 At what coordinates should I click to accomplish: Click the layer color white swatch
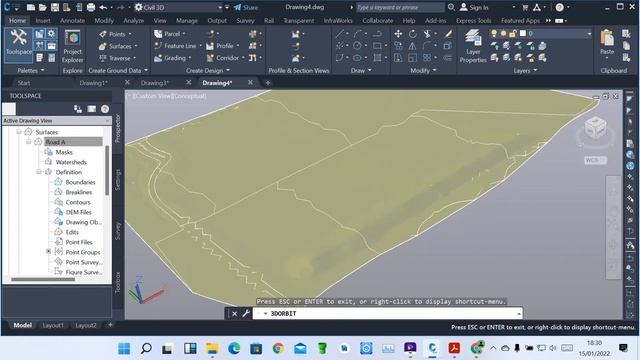522,33
